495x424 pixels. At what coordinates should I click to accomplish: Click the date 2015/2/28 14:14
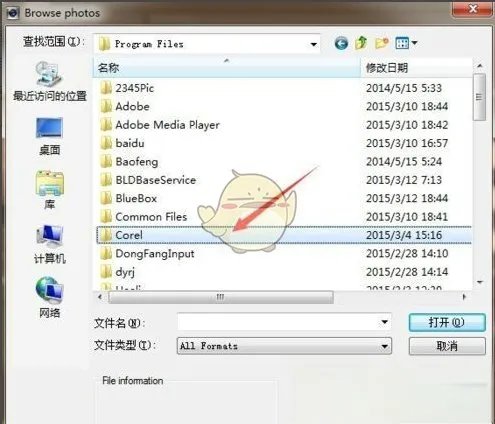[407, 272]
